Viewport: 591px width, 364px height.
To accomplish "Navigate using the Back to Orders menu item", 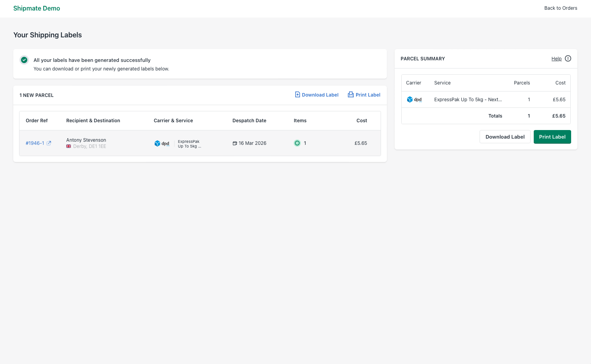I will 561,8.
